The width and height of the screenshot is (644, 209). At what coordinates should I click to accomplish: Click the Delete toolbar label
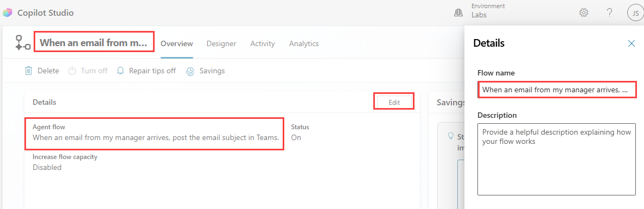(x=48, y=71)
